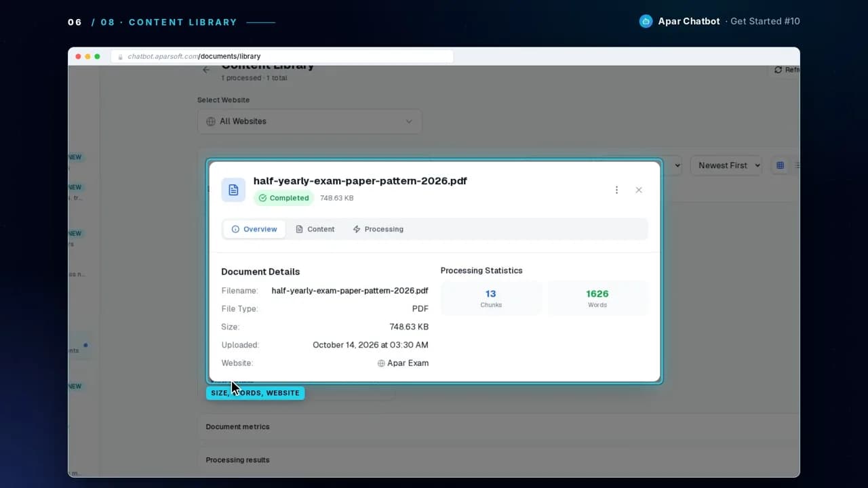Switch to the Content tab
The height and width of the screenshot is (488, 868).
(315, 229)
